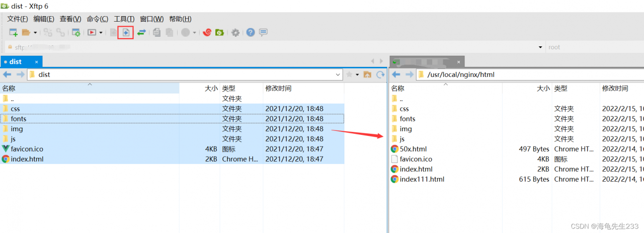
Task: Go back in remote pane
Action: point(396,74)
